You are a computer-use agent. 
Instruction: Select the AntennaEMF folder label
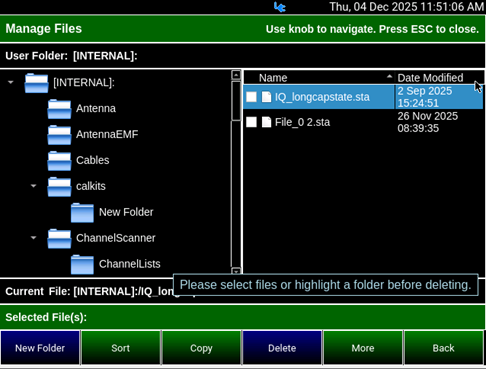tap(107, 134)
